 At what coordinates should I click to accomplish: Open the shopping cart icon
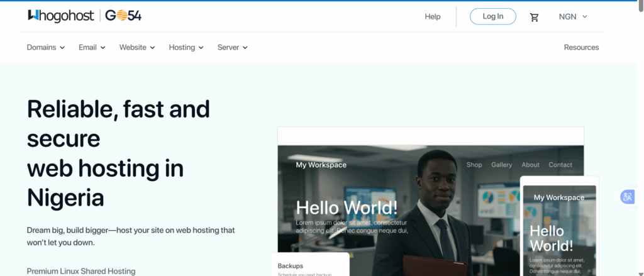534,17
